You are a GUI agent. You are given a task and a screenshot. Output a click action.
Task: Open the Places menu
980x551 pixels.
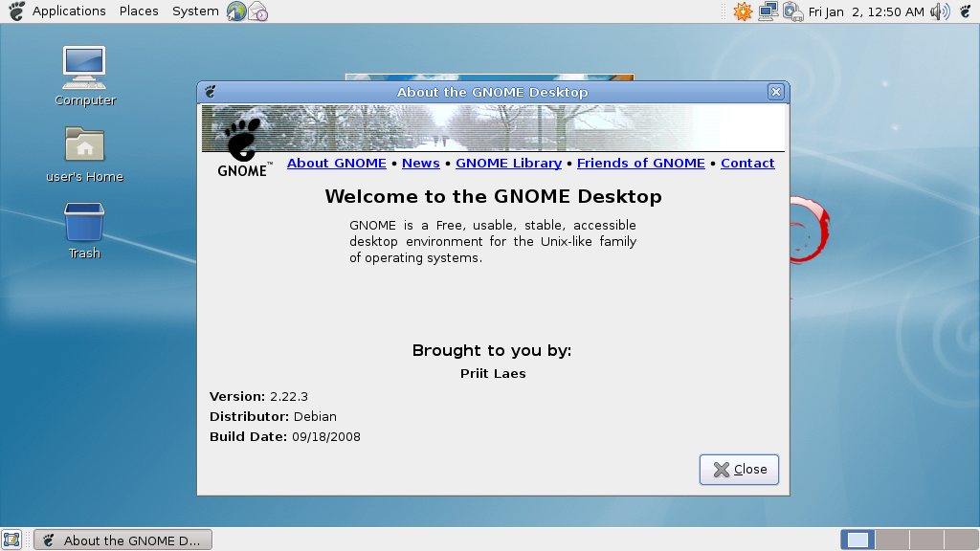click(139, 11)
